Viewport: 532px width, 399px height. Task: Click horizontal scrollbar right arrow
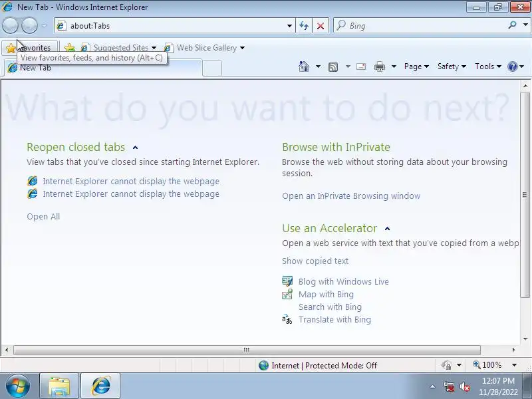(x=513, y=350)
